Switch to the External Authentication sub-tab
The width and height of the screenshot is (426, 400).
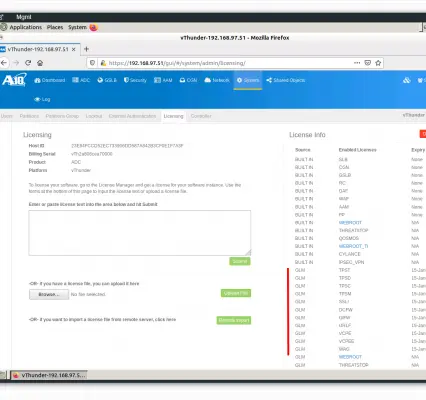(x=132, y=116)
